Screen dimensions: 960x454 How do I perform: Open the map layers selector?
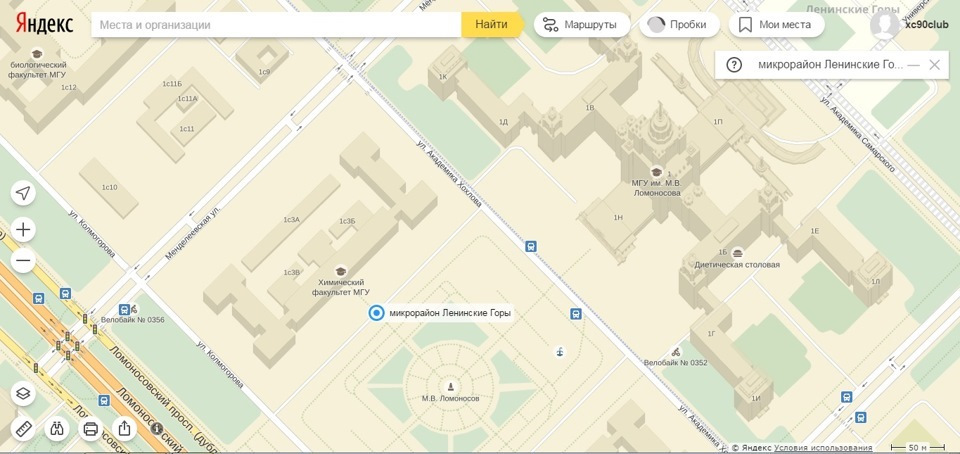[23, 393]
